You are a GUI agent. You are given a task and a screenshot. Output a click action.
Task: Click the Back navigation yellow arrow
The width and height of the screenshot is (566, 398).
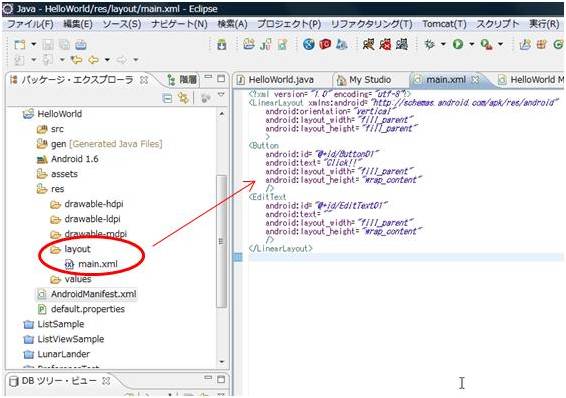[x=93, y=60]
